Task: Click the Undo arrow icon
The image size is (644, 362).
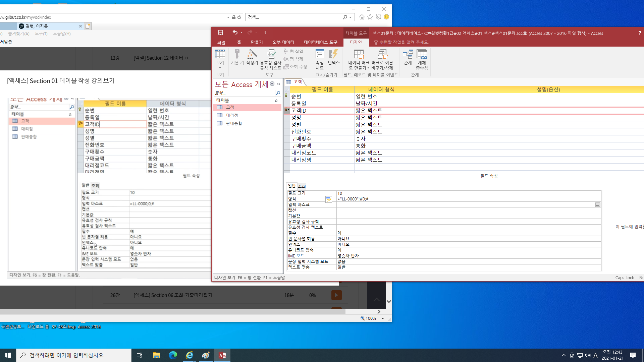Action: point(235,33)
